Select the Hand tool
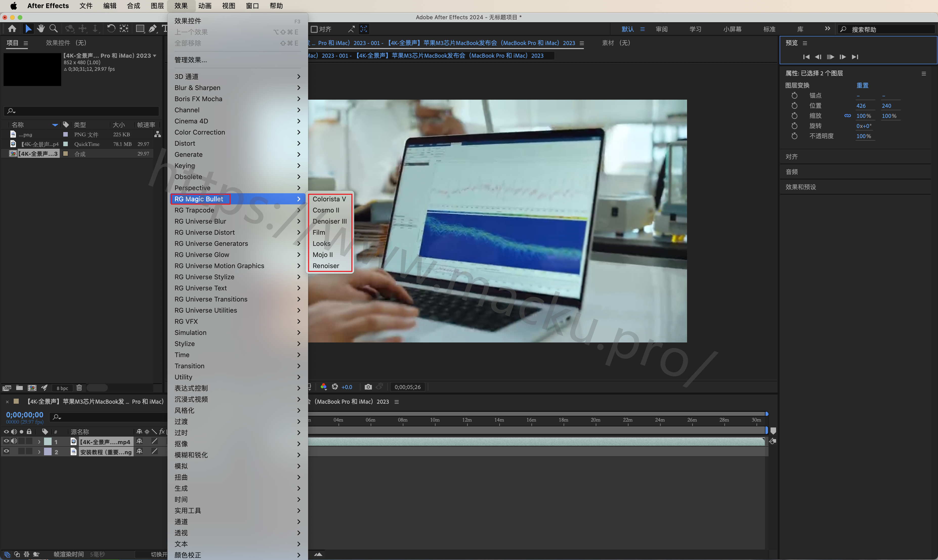 [x=41, y=29]
